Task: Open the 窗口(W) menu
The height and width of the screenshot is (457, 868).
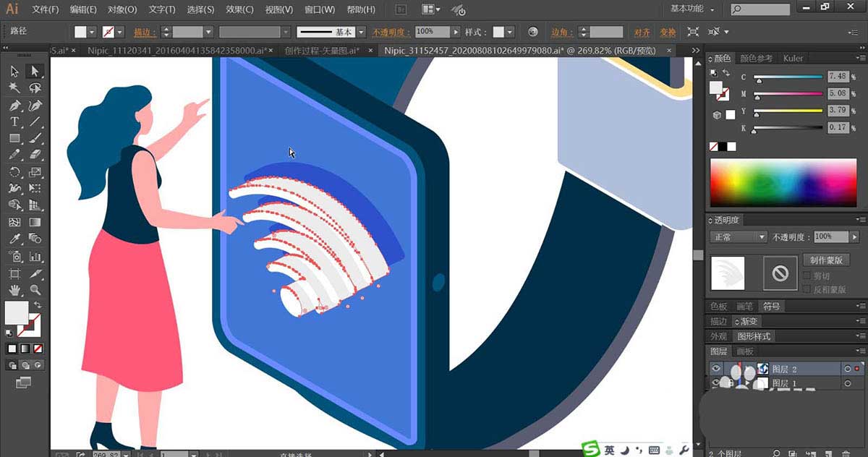Action: 319,9
